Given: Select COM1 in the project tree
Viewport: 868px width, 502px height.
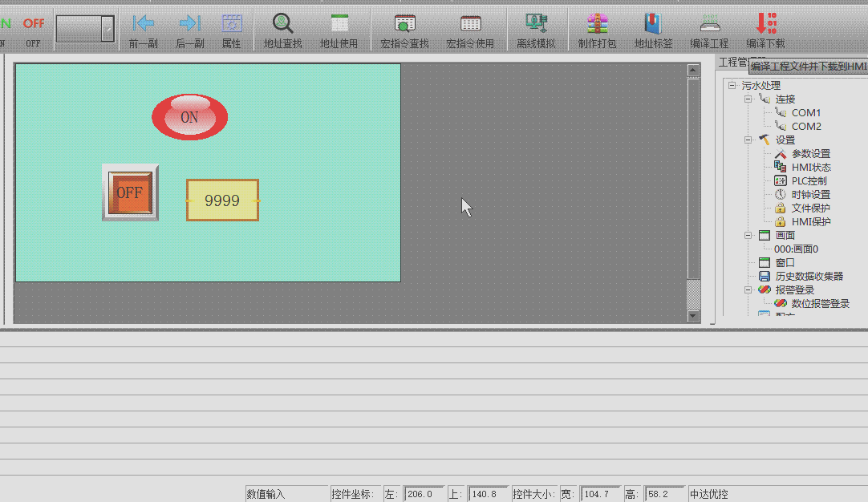Looking at the screenshot, I should pos(805,113).
